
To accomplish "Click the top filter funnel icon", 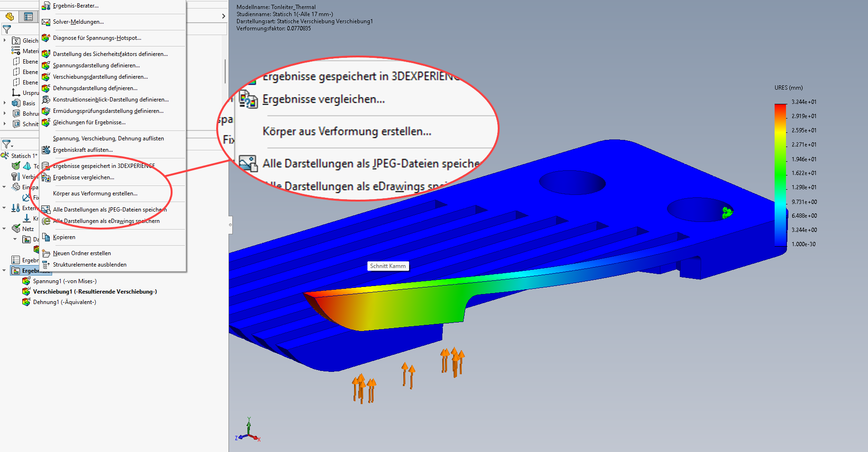I will (7, 29).
